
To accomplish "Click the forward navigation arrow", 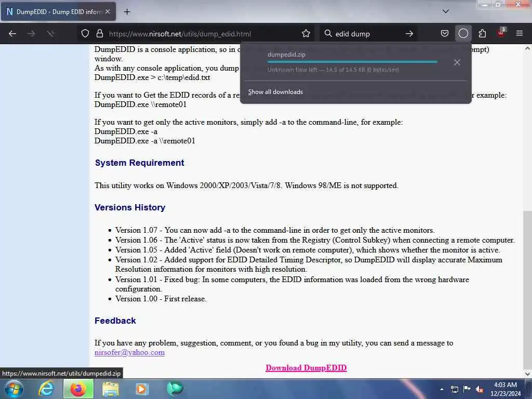I will coord(31,34).
